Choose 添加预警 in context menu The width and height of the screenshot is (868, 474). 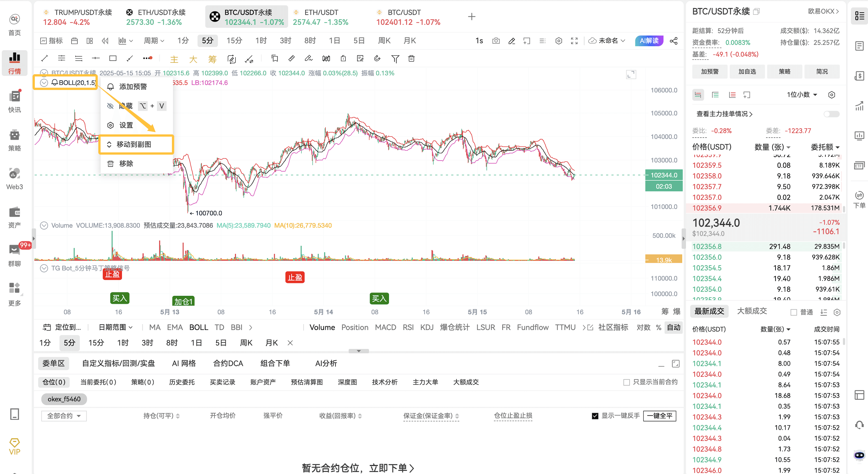[136, 87]
